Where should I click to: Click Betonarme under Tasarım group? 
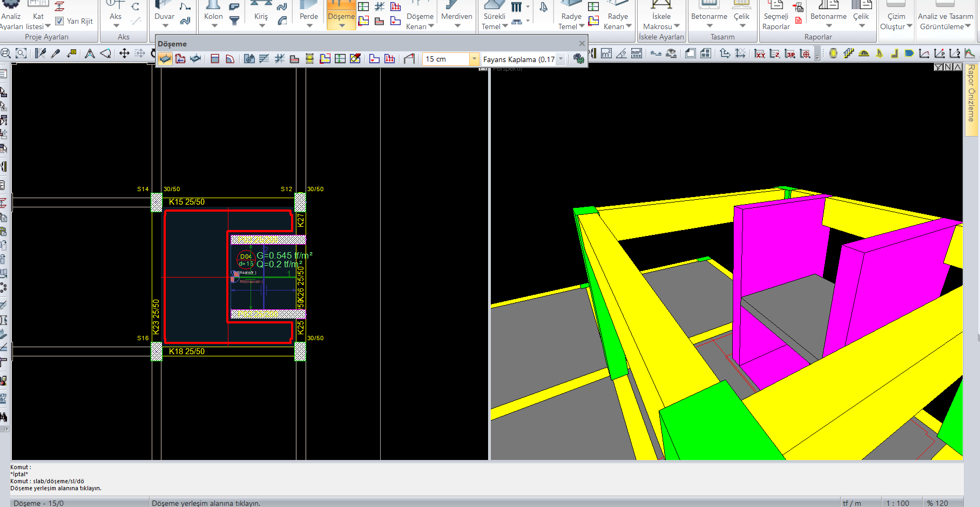[x=709, y=13]
